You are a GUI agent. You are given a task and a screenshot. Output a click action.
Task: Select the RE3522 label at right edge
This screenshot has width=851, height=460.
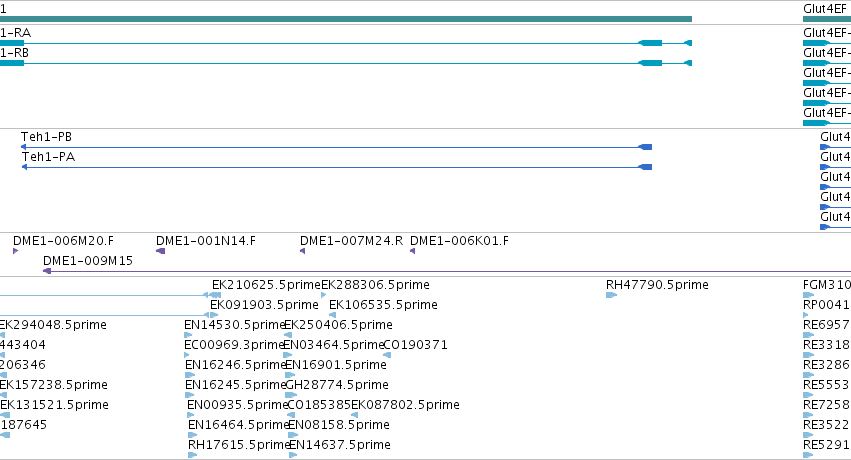click(827, 425)
